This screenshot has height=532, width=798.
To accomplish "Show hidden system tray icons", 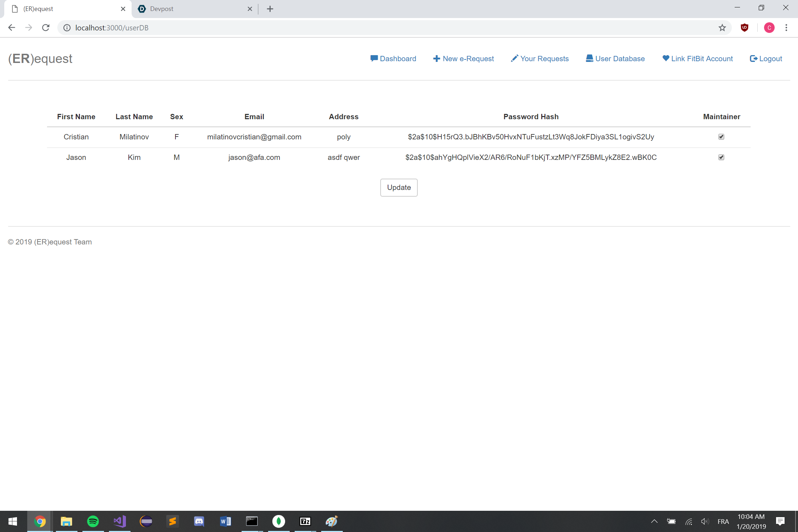I will (x=654, y=521).
